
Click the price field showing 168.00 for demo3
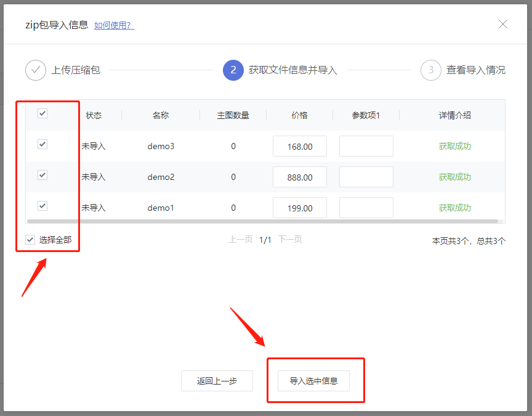[x=299, y=146]
